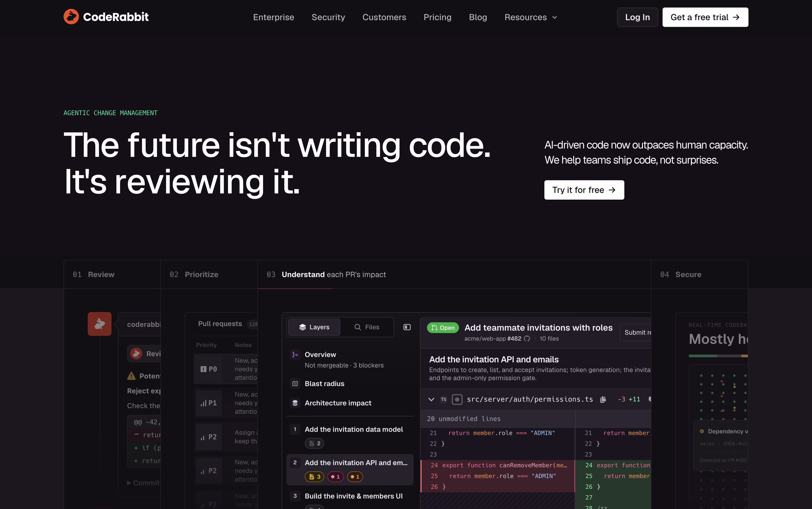Click the Priority column header

206,345
